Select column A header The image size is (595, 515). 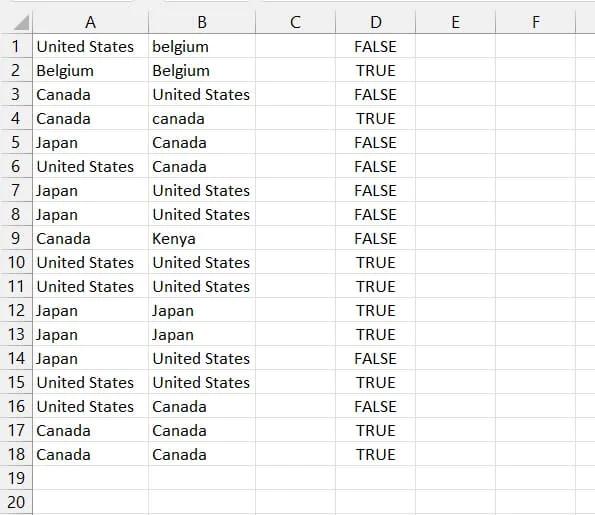click(90, 22)
